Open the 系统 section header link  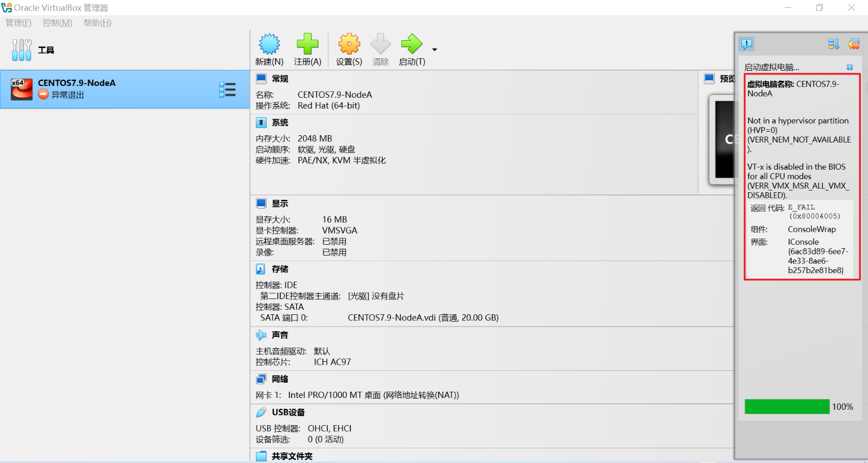tap(280, 123)
